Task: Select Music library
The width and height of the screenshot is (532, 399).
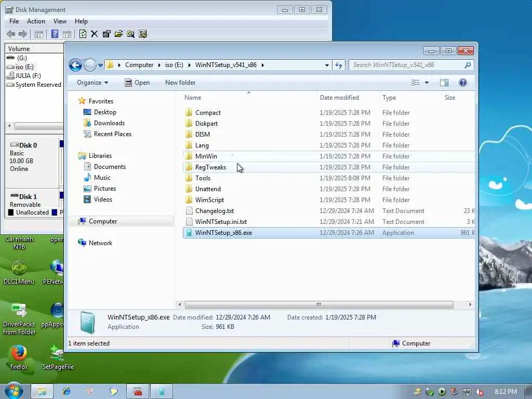Action: point(97,178)
